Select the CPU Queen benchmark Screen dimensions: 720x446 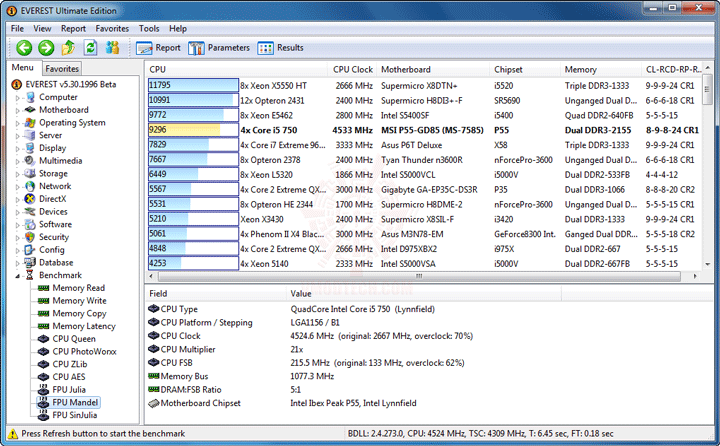[74, 339]
